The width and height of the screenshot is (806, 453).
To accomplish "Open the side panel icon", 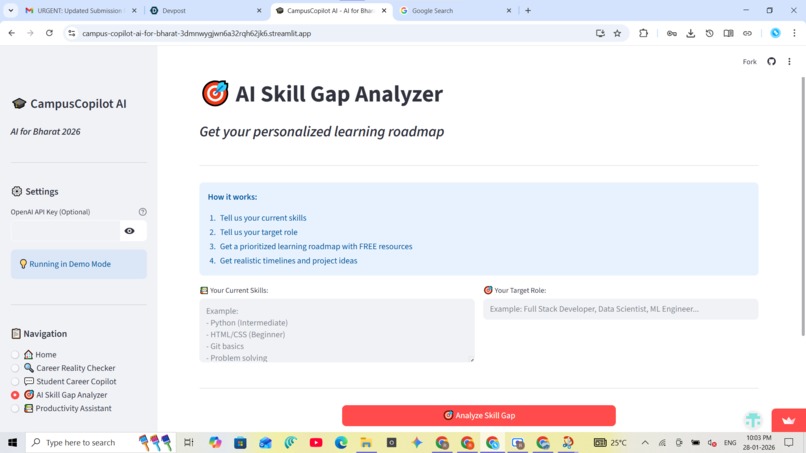I will coord(728,33).
